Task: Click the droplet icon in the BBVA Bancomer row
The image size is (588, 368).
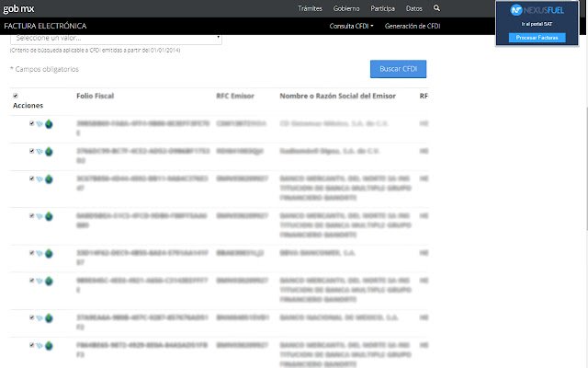Action: point(49,254)
